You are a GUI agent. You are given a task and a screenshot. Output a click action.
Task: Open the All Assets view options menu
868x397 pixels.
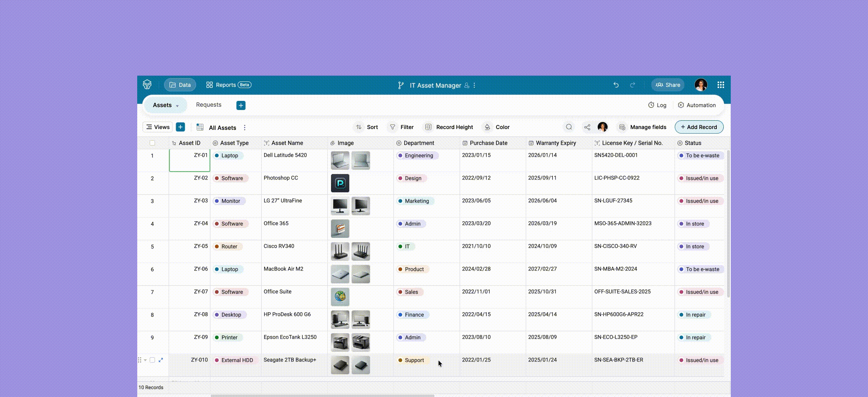click(x=244, y=127)
